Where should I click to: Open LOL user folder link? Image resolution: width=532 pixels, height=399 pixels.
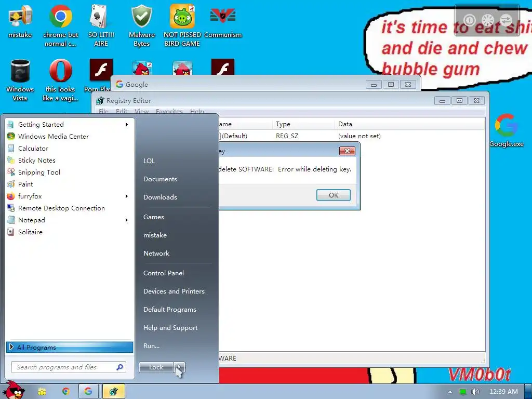(x=149, y=161)
